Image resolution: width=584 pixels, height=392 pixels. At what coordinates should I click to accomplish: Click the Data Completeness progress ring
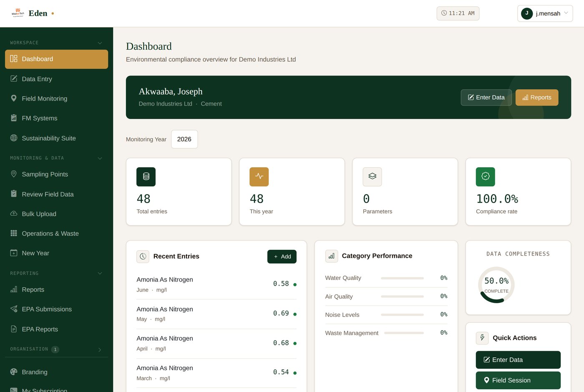pyautogui.click(x=496, y=285)
